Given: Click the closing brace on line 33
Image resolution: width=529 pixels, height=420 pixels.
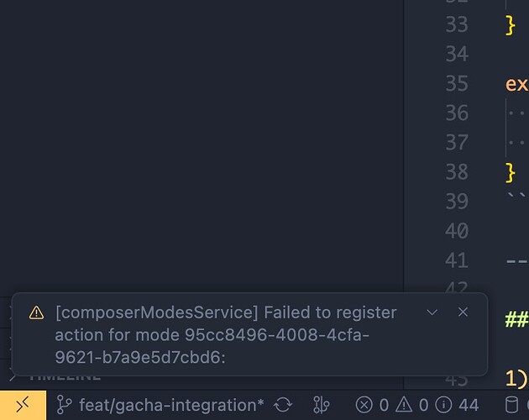Looking at the screenshot, I should point(511,24).
